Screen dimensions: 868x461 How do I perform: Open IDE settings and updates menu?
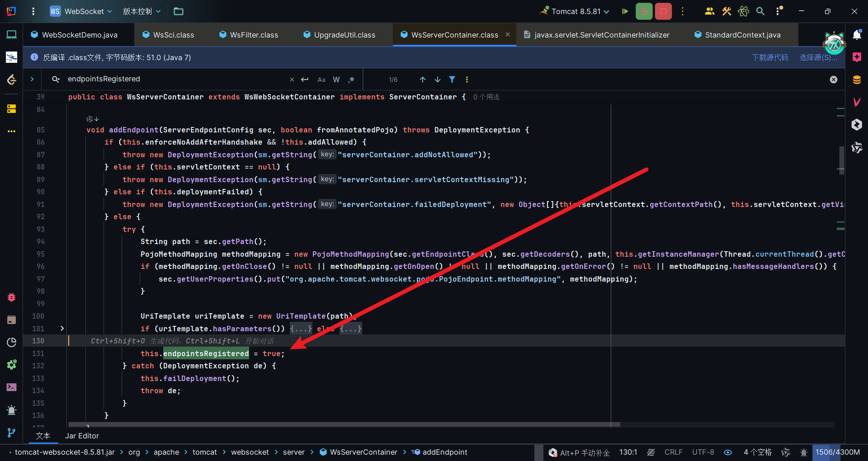pyautogui.click(x=778, y=11)
